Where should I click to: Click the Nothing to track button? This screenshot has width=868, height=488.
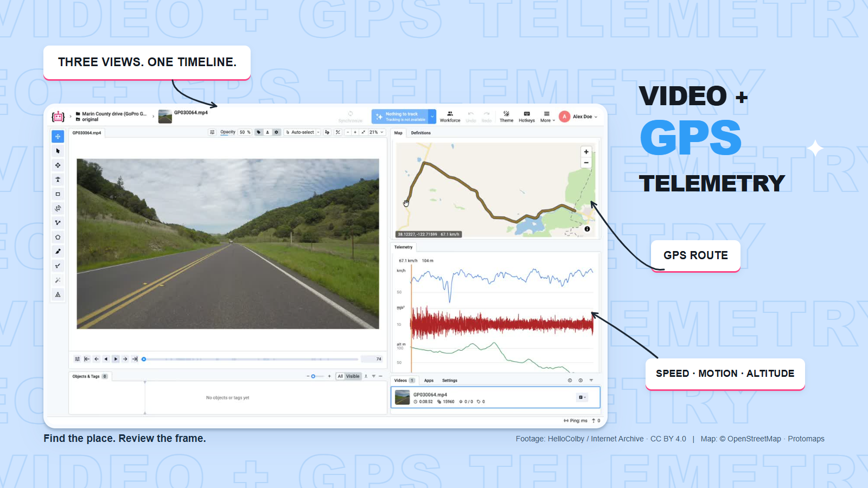click(x=401, y=117)
